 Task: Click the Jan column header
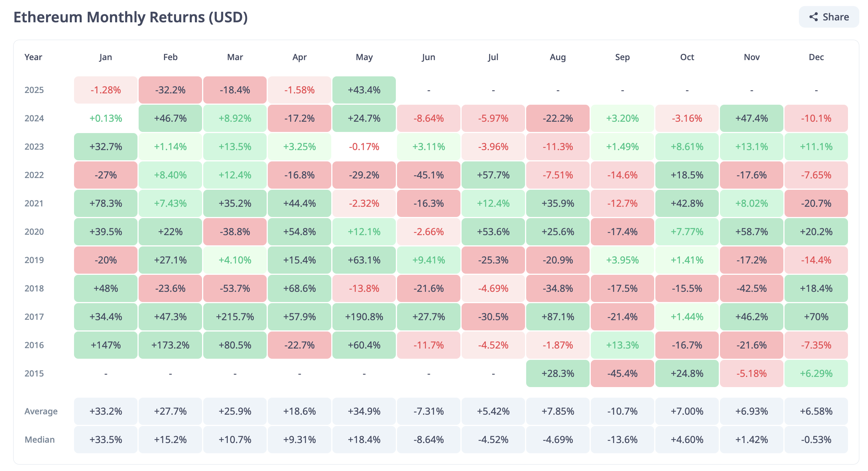(106, 57)
